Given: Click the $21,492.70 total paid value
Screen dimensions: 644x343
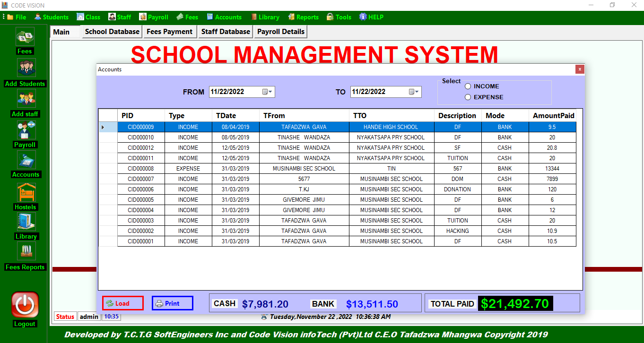Looking at the screenshot, I should point(515,304).
